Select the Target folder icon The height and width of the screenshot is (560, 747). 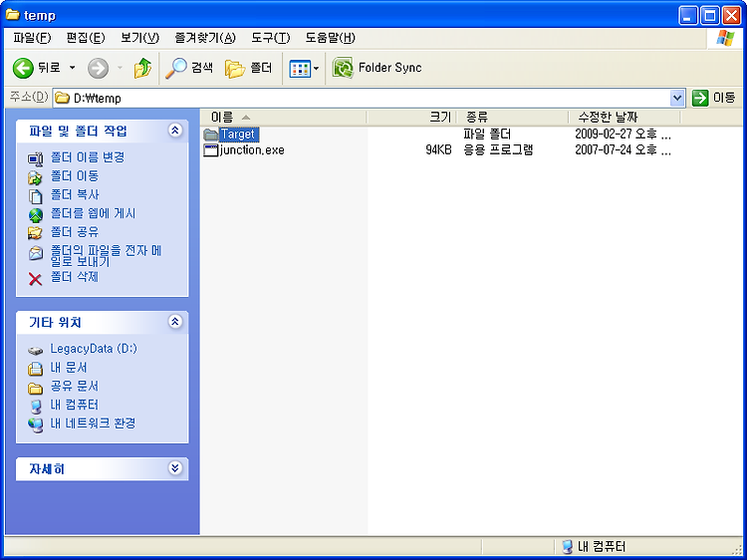point(210,135)
